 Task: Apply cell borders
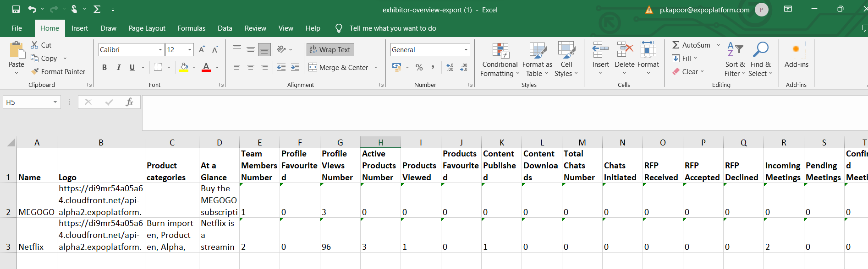(x=158, y=67)
